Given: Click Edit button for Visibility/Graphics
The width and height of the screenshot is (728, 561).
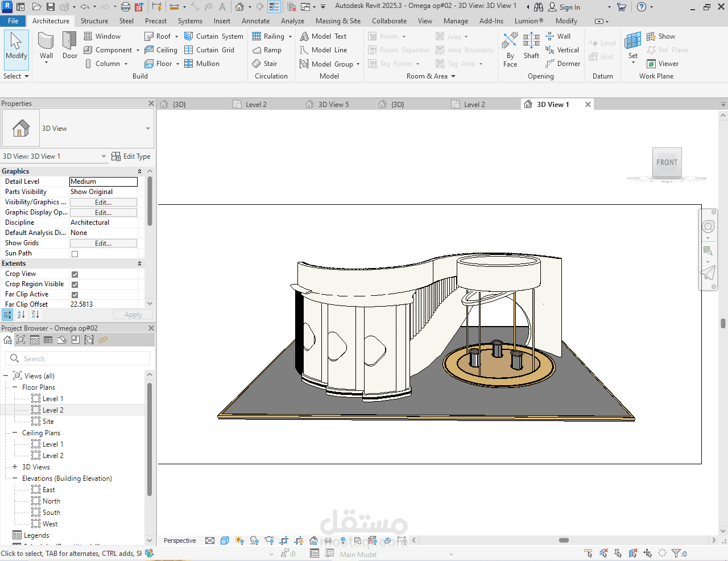Looking at the screenshot, I should coord(103,203).
